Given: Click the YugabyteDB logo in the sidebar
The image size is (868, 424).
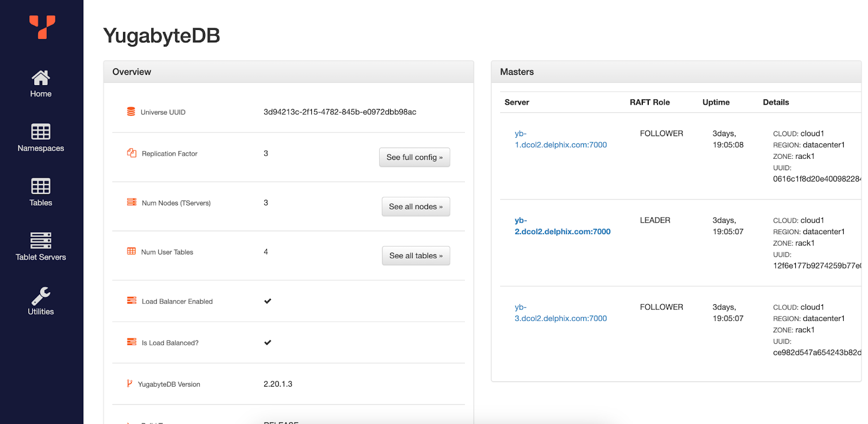Looking at the screenshot, I should (42, 27).
